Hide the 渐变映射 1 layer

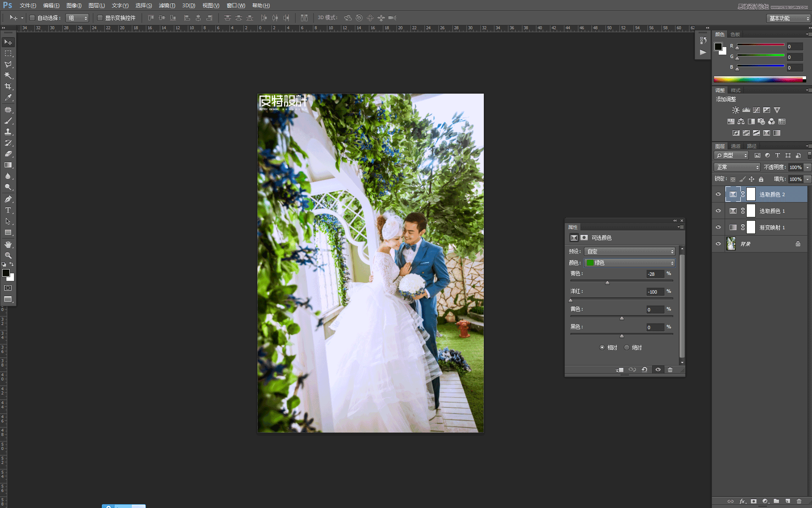718,228
